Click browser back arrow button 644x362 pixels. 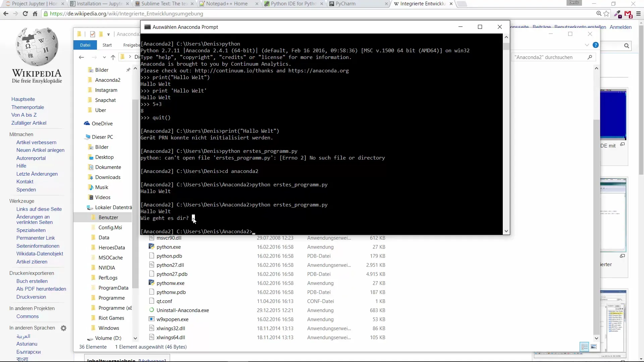6,14
